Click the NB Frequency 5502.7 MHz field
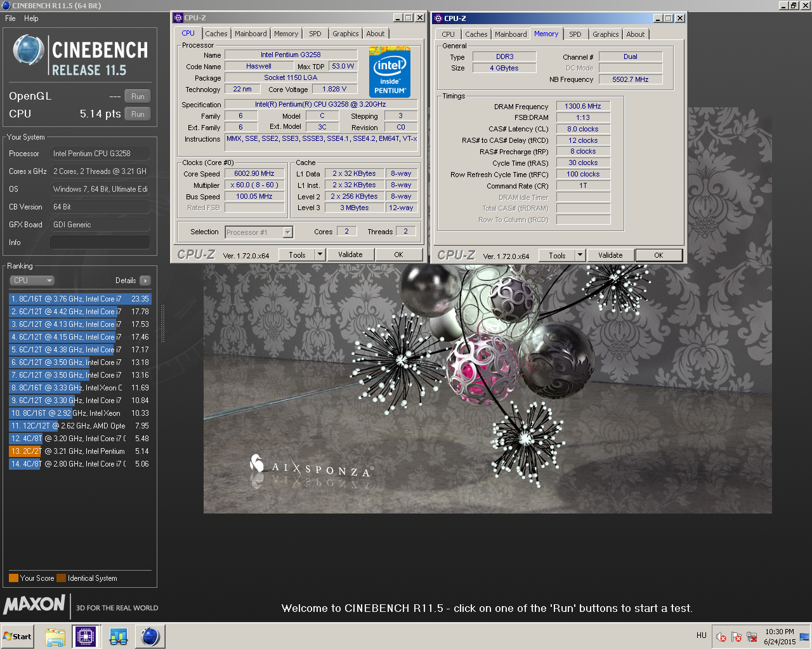The height and width of the screenshot is (650, 812). click(x=631, y=80)
